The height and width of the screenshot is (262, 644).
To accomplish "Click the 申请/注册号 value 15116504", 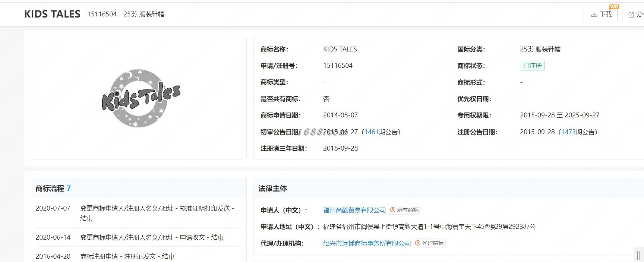I will tap(338, 66).
